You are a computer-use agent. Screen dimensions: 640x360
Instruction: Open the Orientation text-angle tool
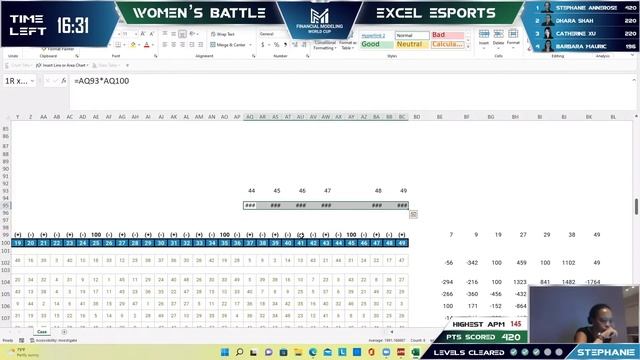[193, 34]
